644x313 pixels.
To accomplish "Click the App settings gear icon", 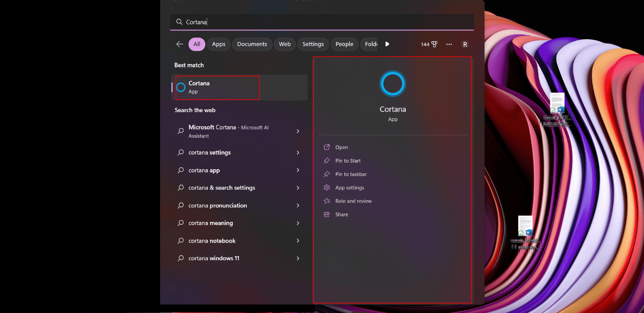I will tap(327, 187).
